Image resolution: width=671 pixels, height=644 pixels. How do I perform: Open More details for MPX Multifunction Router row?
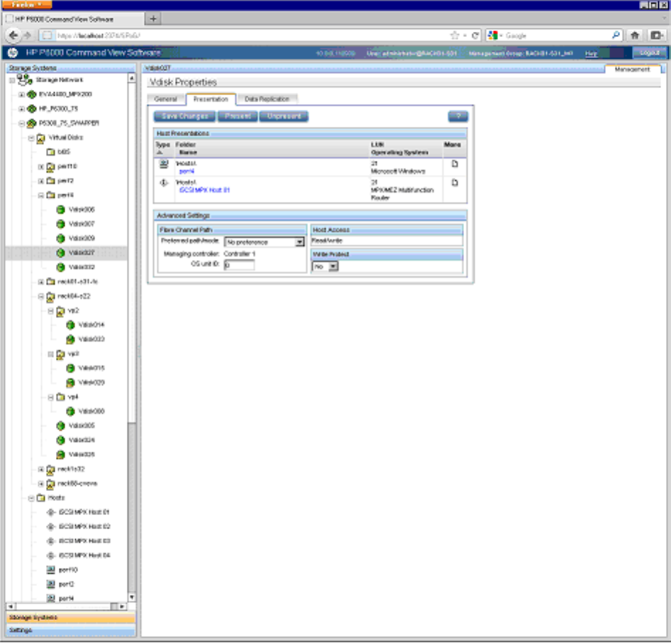[x=455, y=183]
